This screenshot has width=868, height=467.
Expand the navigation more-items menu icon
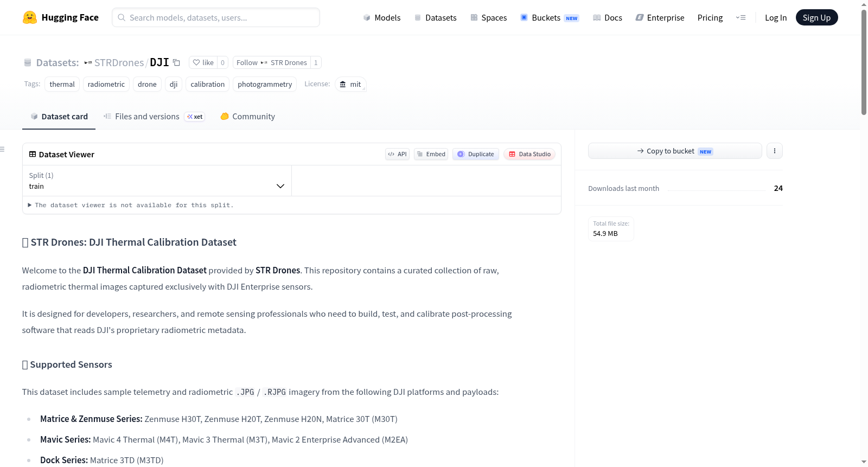click(741, 17)
